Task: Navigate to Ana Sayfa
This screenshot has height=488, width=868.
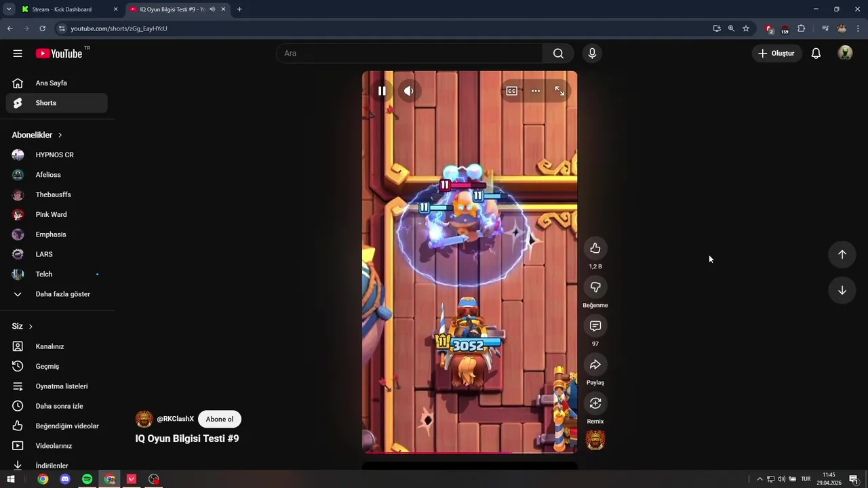Action: [x=57, y=83]
